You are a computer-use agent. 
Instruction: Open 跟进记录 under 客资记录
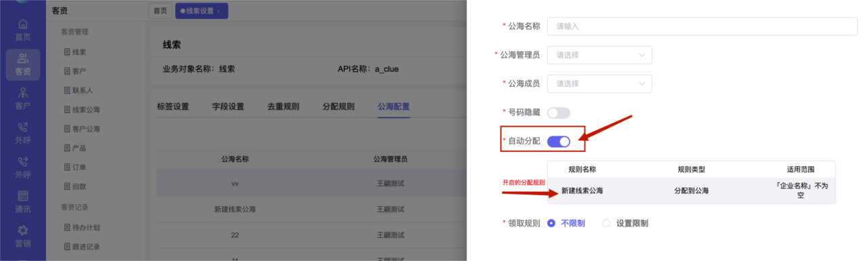tap(81, 246)
